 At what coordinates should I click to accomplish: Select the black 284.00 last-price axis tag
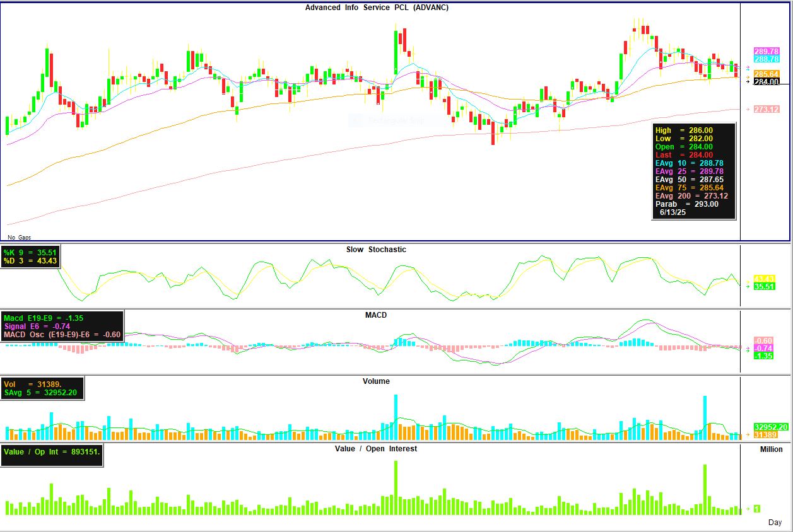pos(767,82)
